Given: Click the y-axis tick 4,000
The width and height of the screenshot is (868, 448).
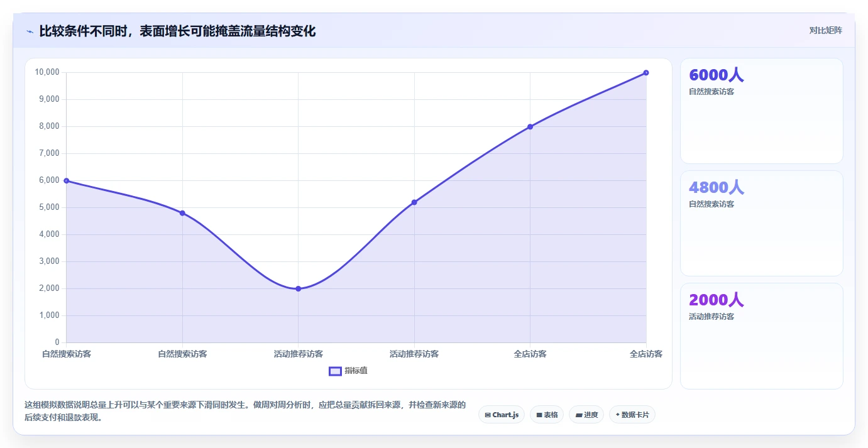Looking at the screenshot, I should coord(49,234).
